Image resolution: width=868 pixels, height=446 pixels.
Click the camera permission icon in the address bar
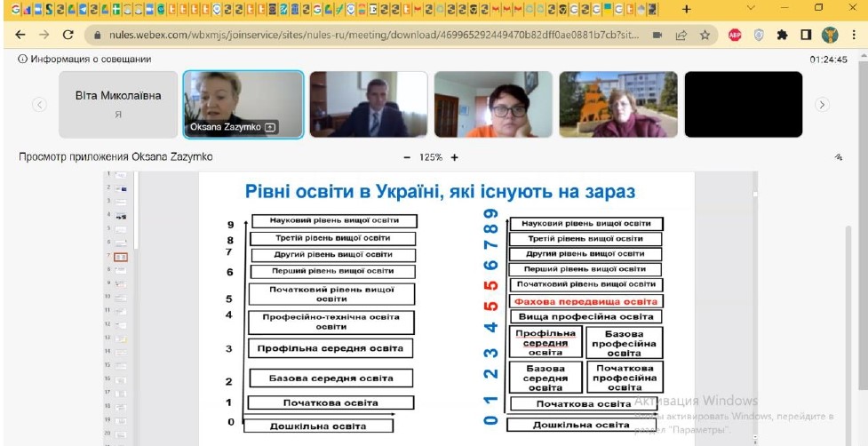pos(657,35)
